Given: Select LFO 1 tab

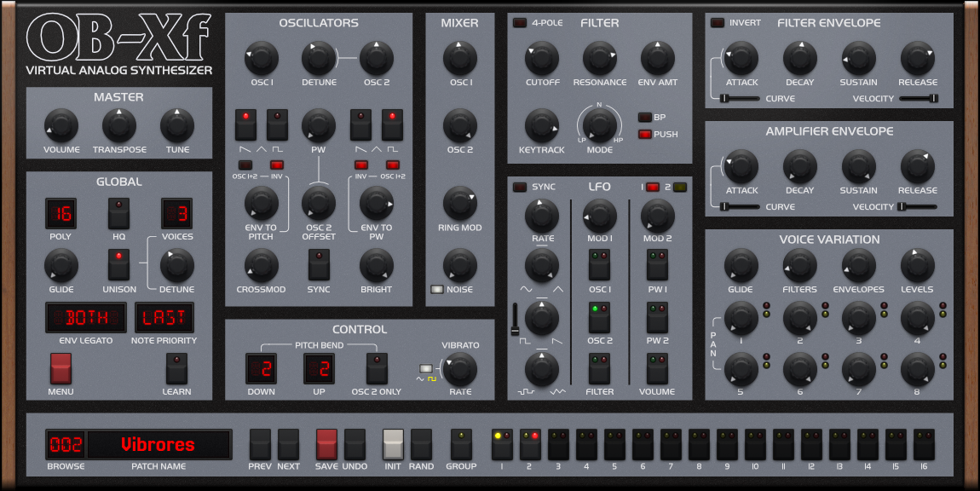Looking at the screenshot, I should (653, 187).
